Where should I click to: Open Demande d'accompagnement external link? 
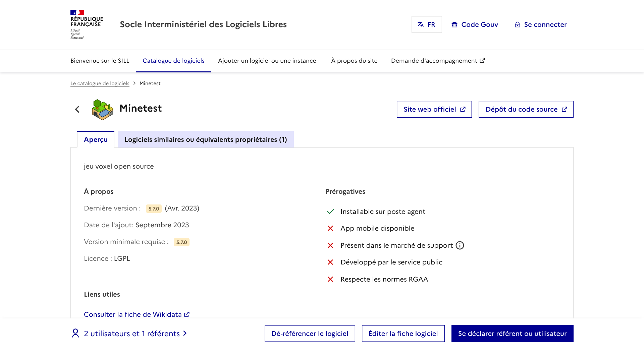tap(438, 61)
